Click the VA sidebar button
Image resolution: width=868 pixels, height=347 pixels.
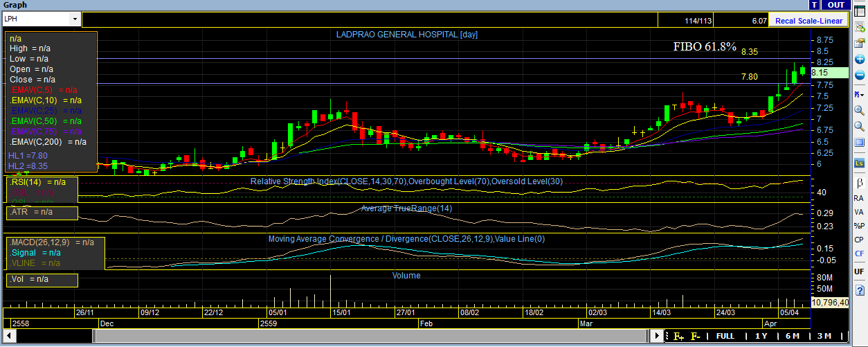click(859, 212)
